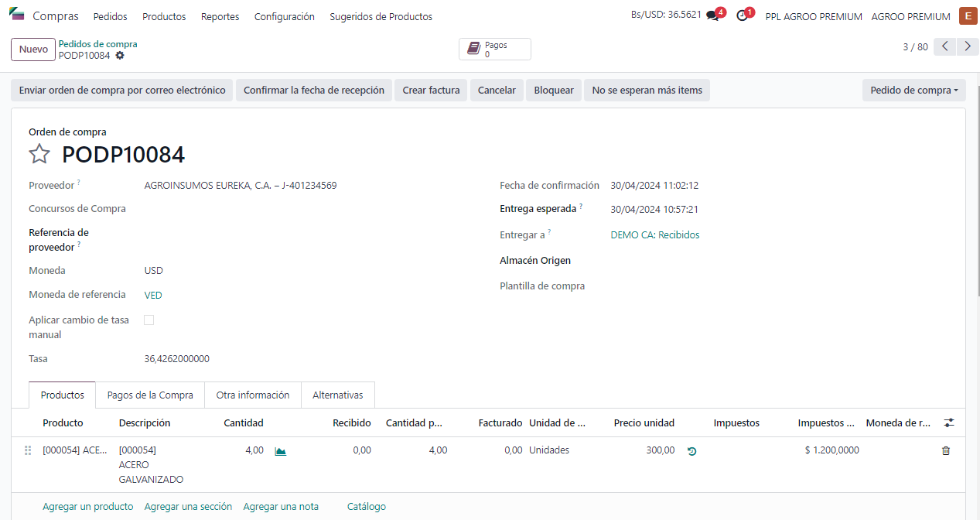Click the forecast chart icon next to quantity
This screenshot has height=520, width=980.
click(x=281, y=451)
